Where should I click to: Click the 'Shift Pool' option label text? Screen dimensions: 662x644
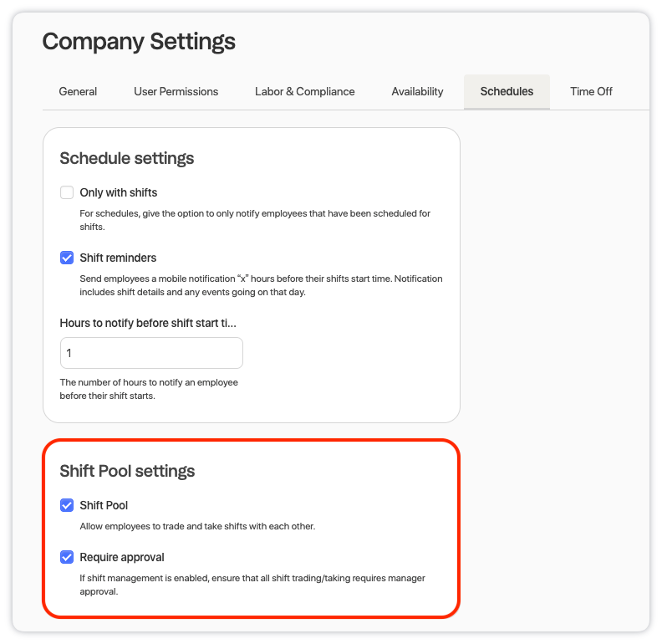coord(104,505)
